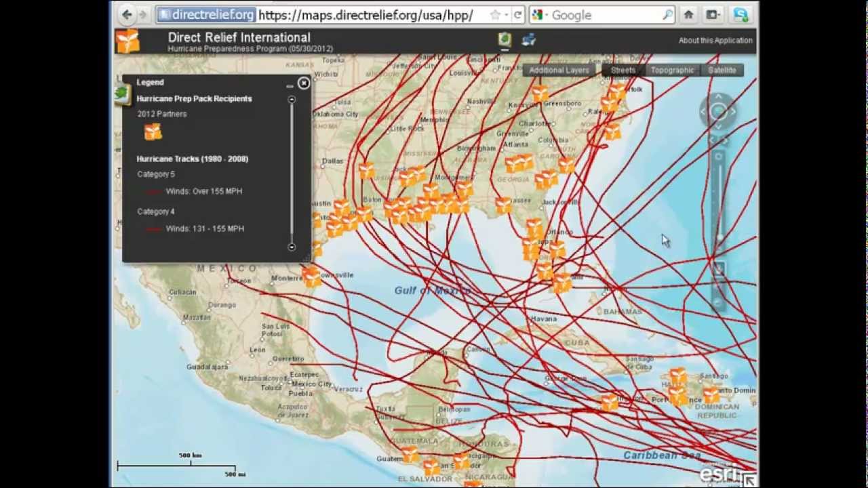868x488 pixels.
Task: Open the URL history dropdown arrow
Action: pyautogui.click(x=506, y=15)
